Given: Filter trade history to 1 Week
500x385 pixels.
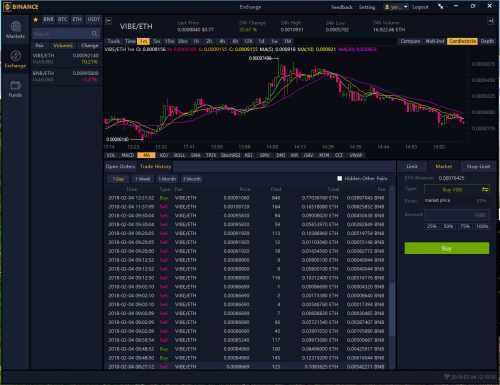Looking at the screenshot, I should coord(143,179).
